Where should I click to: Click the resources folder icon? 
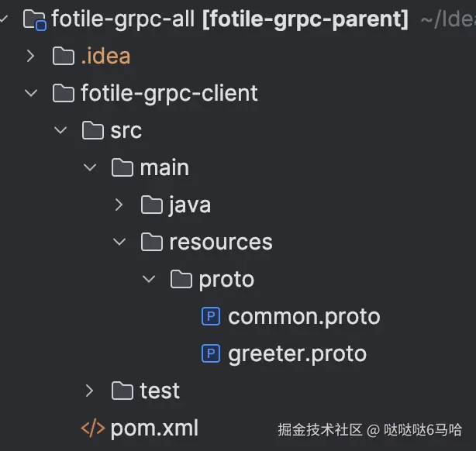click(152, 242)
